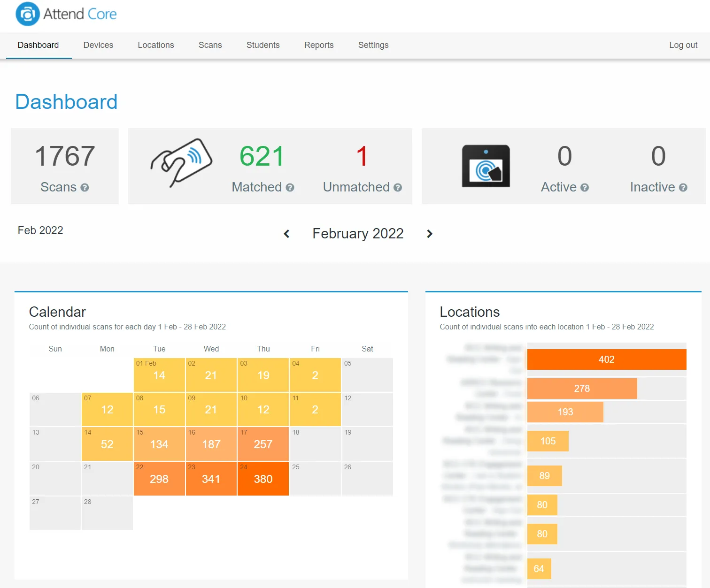This screenshot has width=710, height=588.
Task: Select calendar day 11 with 2 scans
Action: 315,409
